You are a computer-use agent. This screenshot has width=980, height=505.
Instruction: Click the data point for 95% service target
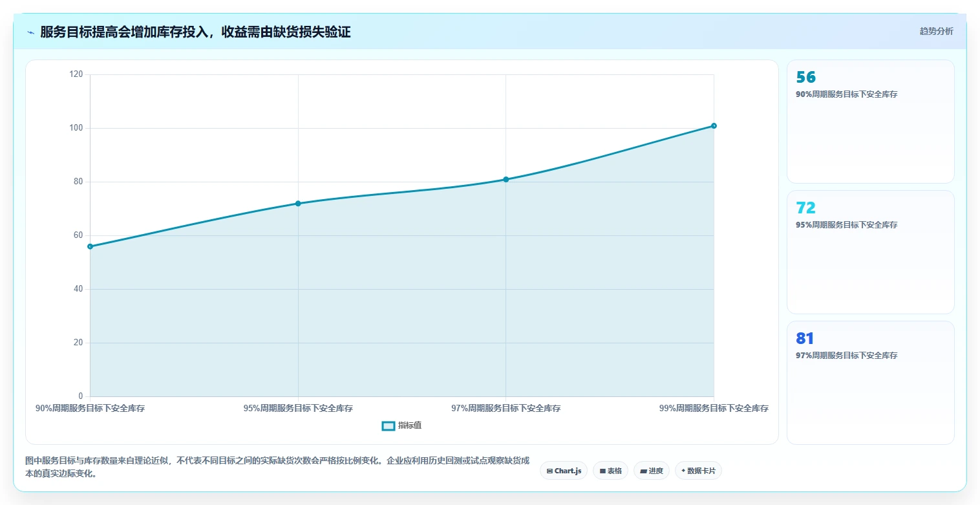point(298,204)
